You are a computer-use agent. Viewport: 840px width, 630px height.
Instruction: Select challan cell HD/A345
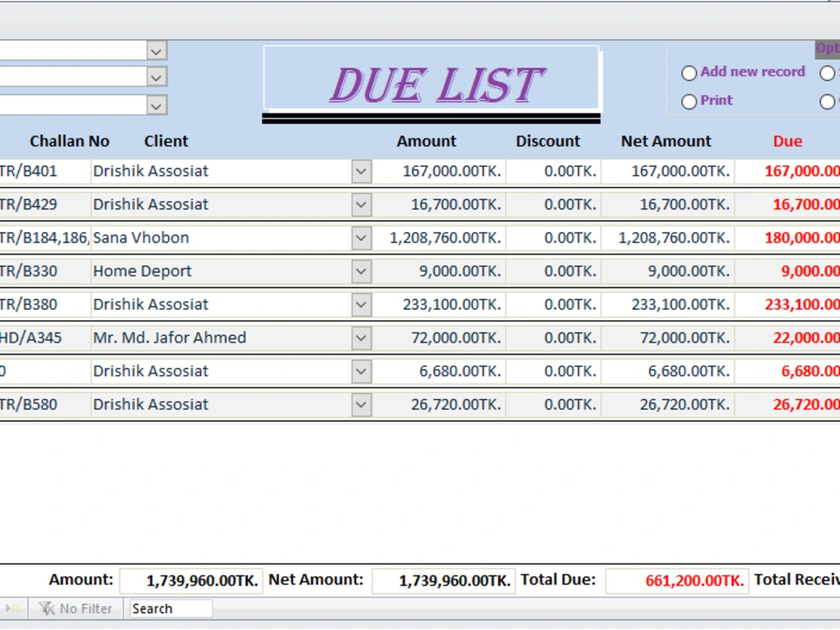[45, 338]
